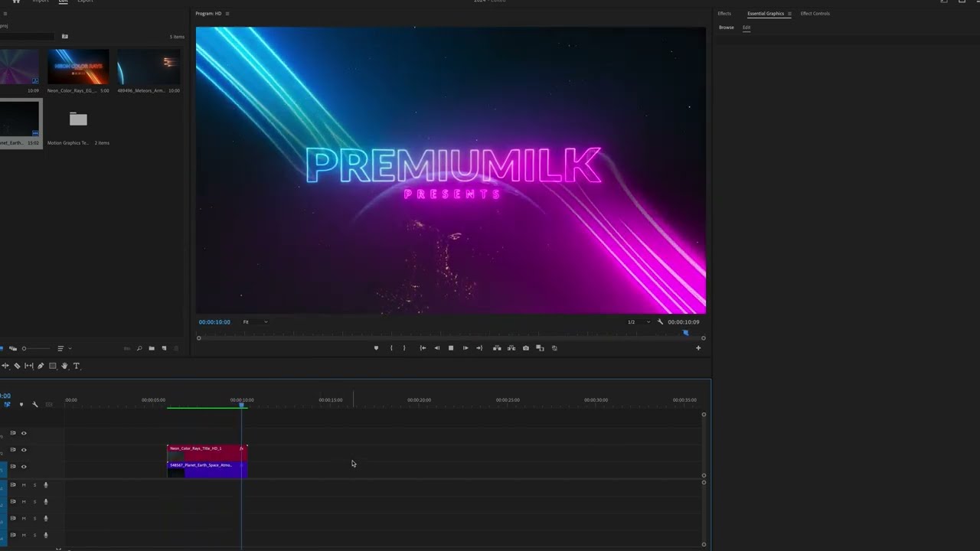
Task: Click the Mark In button
Action: tap(391, 348)
